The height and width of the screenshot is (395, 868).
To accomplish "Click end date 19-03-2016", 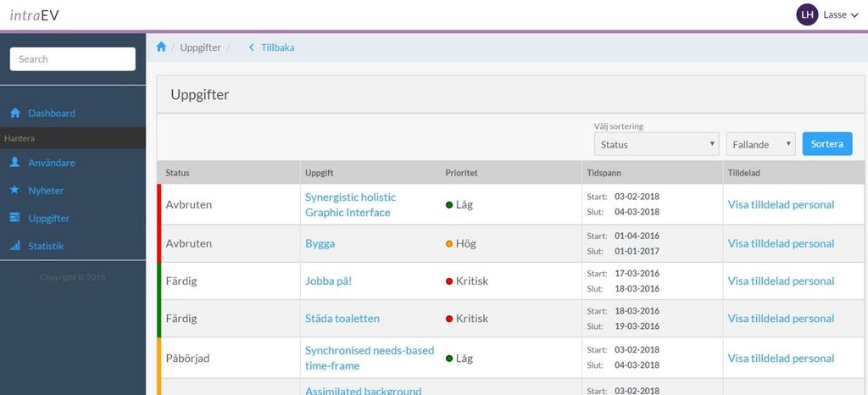I will click(x=637, y=326).
